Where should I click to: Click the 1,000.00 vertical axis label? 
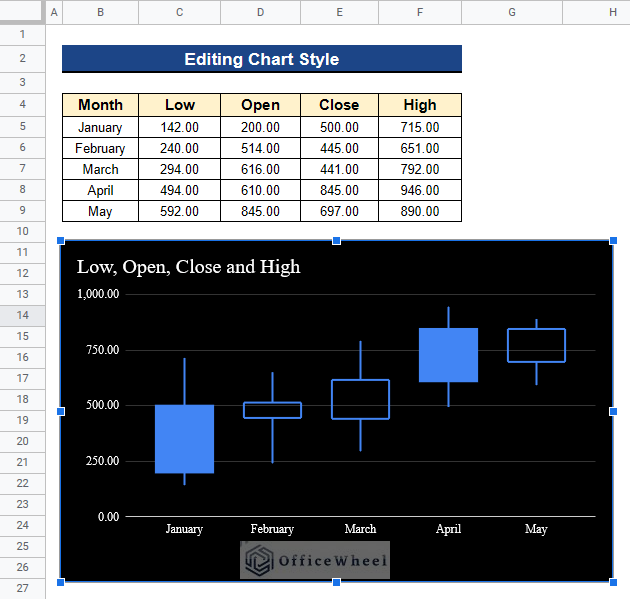tap(98, 294)
